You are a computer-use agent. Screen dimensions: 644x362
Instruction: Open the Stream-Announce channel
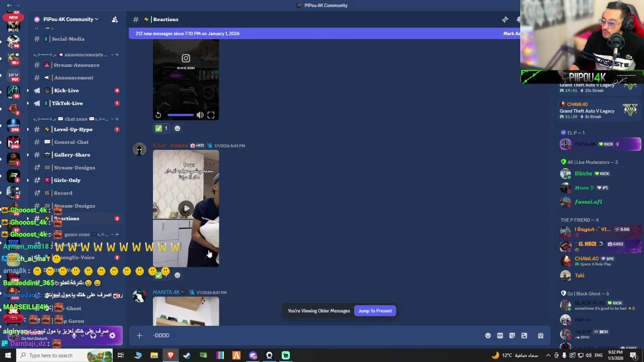point(76,65)
